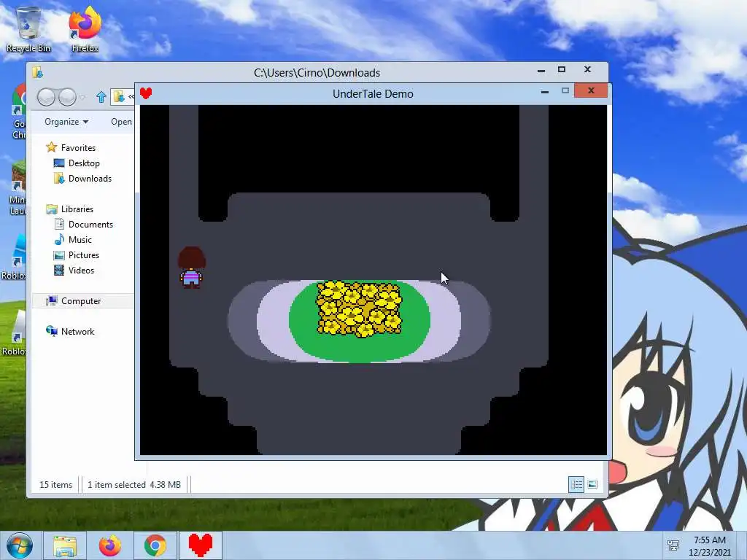
Task: Select Desktop under Favorites
Action: (84, 163)
